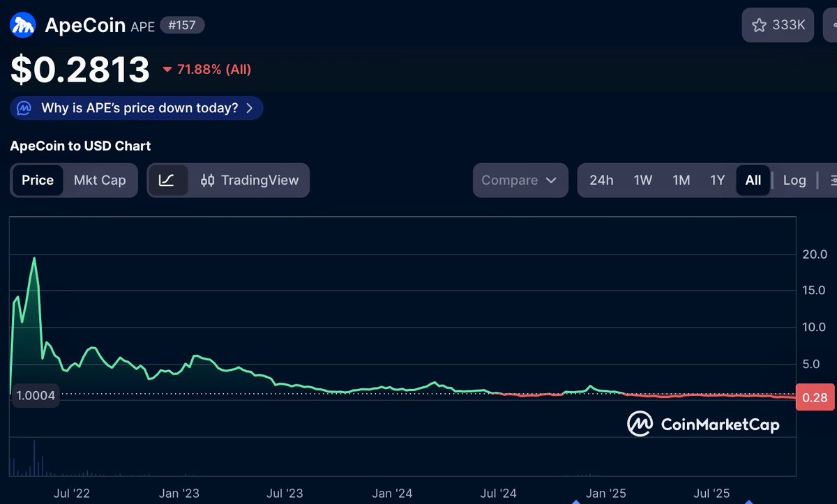This screenshot has width=837, height=504.
Task: Click the price peak on the chart line
Action: [34, 259]
